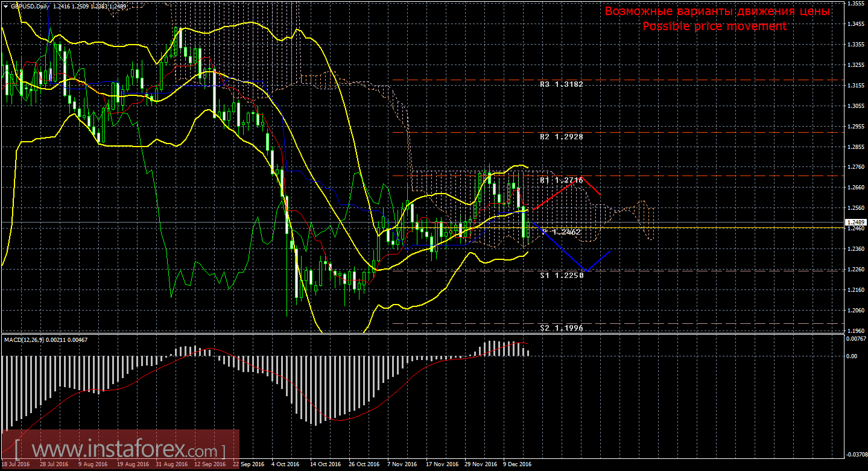Select the R3 1.3182 resistance label

(x=562, y=85)
